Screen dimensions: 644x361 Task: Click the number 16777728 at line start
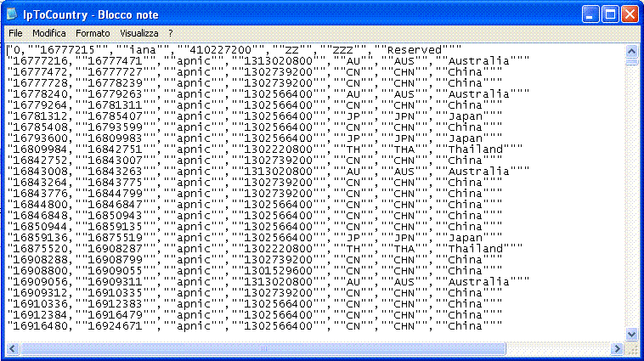pos(40,83)
